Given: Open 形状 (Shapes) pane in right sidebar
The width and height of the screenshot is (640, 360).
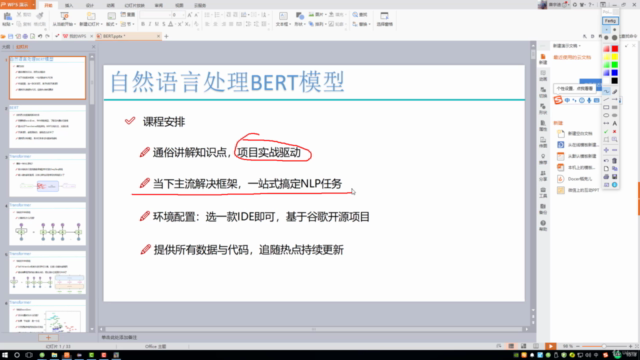Looking at the screenshot, I should pyautogui.click(x=543, y=109).
